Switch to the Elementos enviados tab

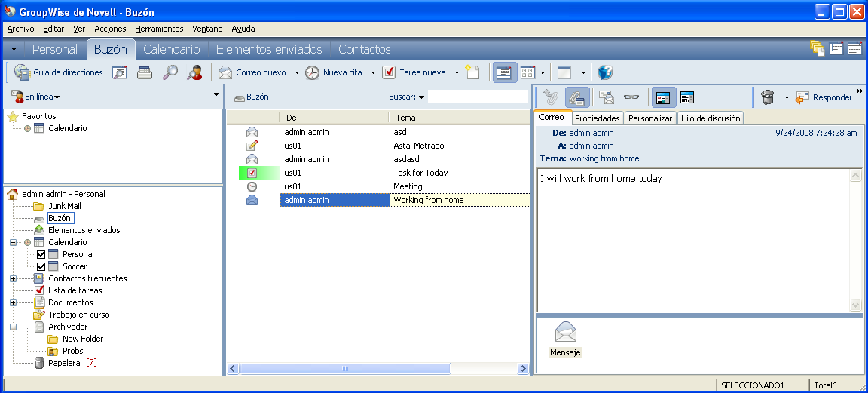pos(269,49)
